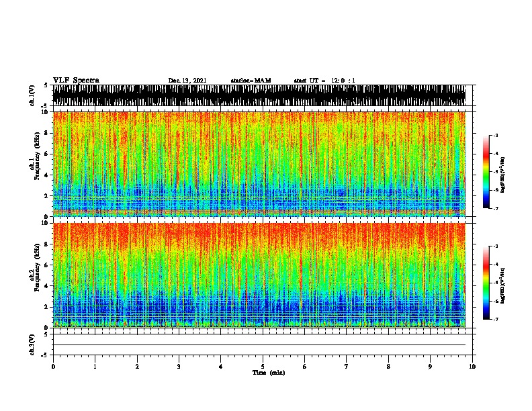Click the flat line in ch.3 panel
This screenshot has height=411, width=532.
(259, 345)
